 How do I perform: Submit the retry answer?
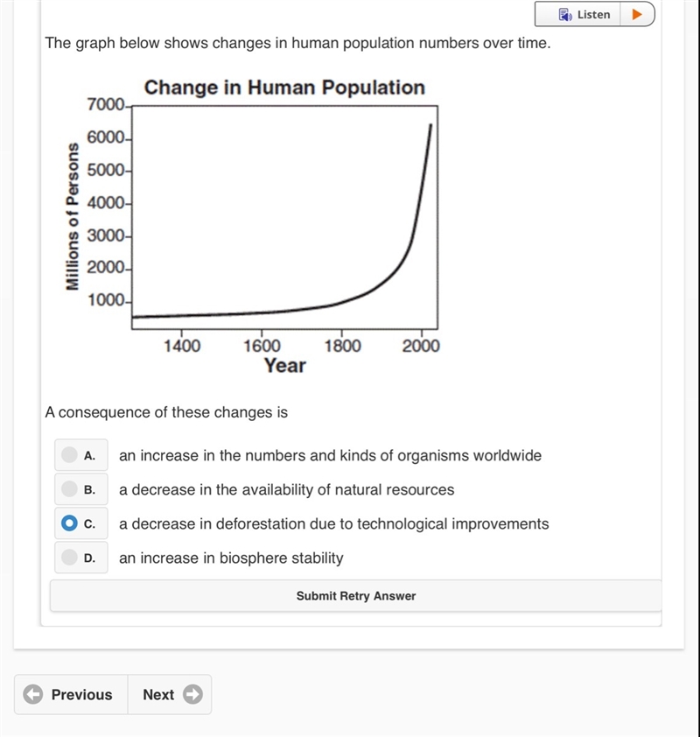tap(355, 595)
